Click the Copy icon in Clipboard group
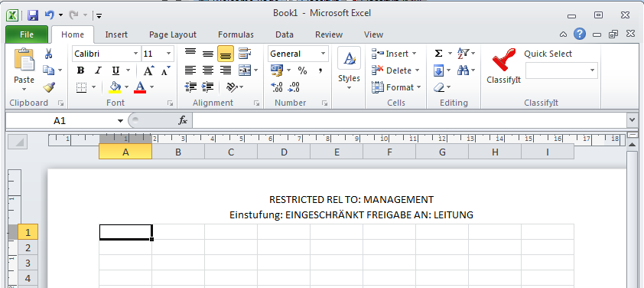The width and height of the screenshot is (644, 288). pyautogui.click(x=49, y=70)
